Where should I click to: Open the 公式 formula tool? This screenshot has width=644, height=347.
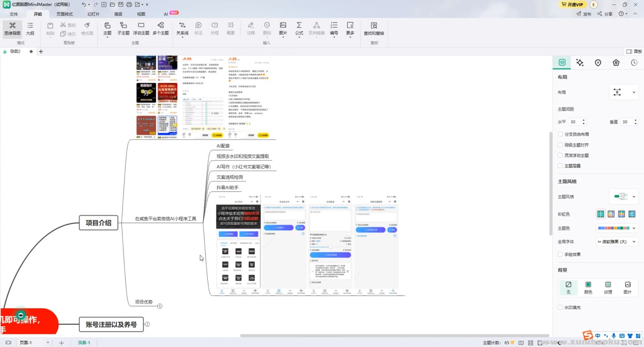coord(299,28)
